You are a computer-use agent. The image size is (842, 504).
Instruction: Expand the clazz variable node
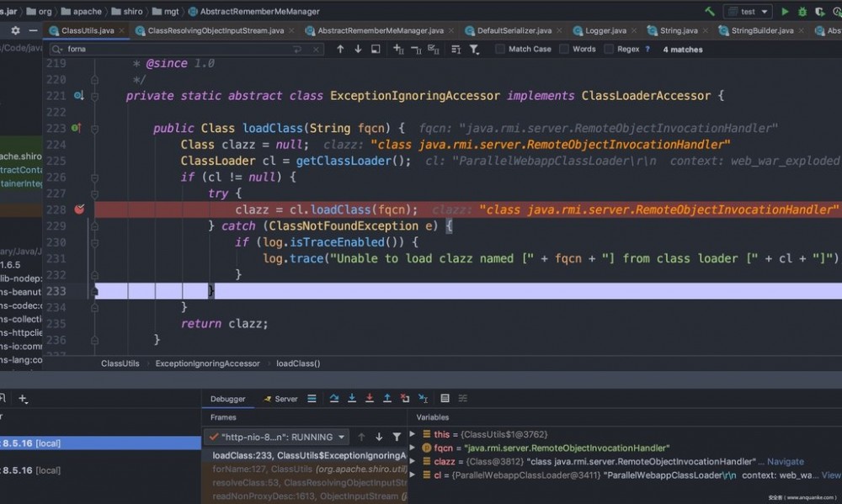413,462
